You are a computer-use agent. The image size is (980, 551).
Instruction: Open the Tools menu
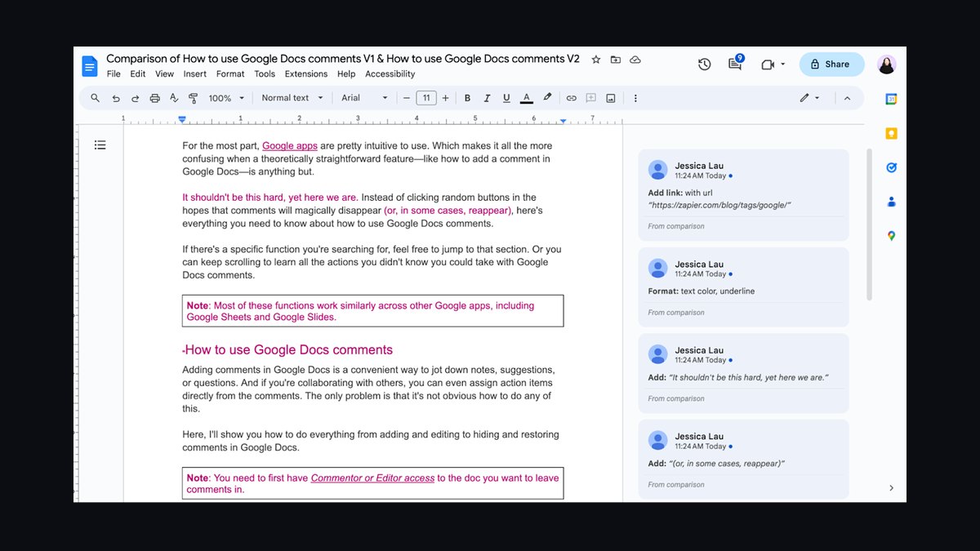(x=265, y=73)
